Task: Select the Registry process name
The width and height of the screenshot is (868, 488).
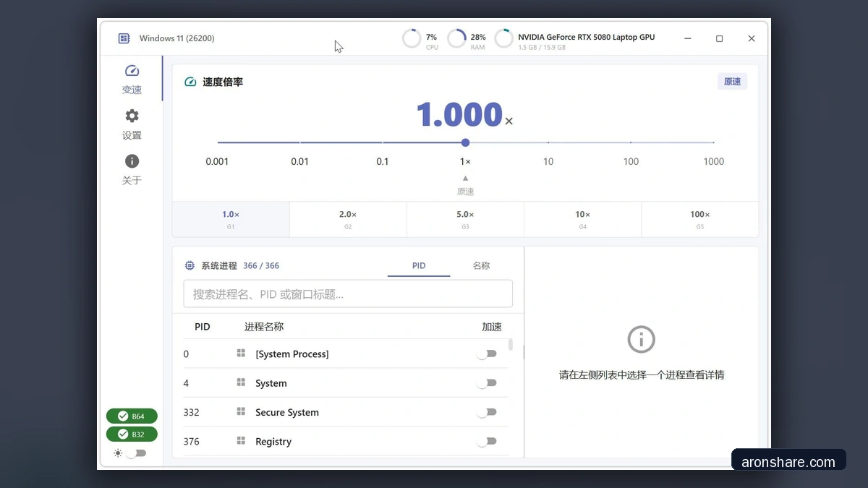Action: pos(273,441)
